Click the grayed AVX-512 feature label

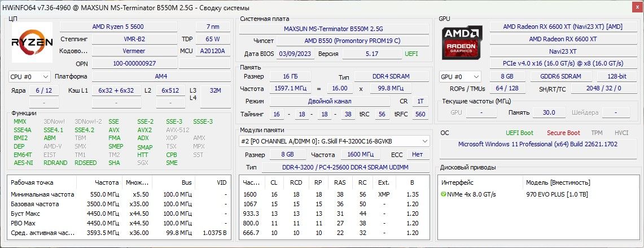[178, 130]
